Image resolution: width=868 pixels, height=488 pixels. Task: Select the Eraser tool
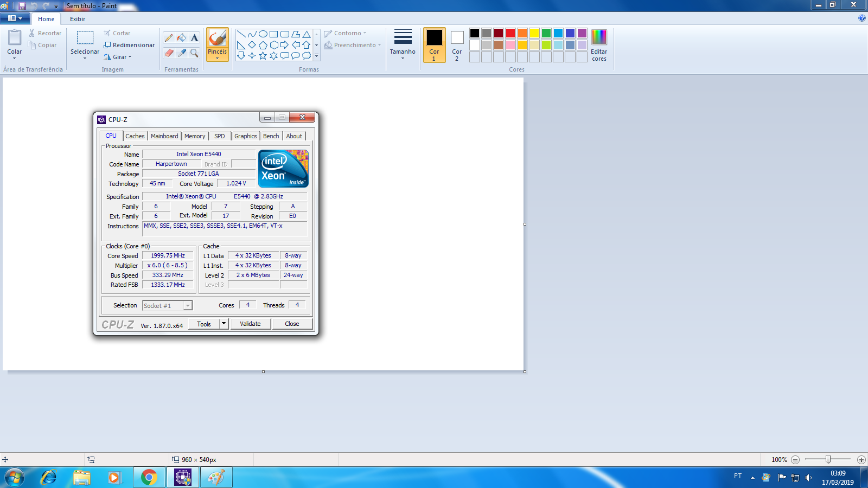(169, 53)
